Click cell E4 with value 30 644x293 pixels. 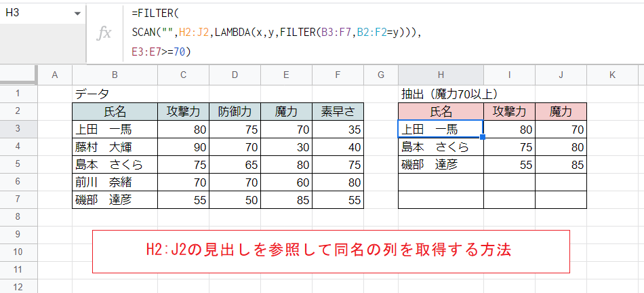click(x=286, y=146)
